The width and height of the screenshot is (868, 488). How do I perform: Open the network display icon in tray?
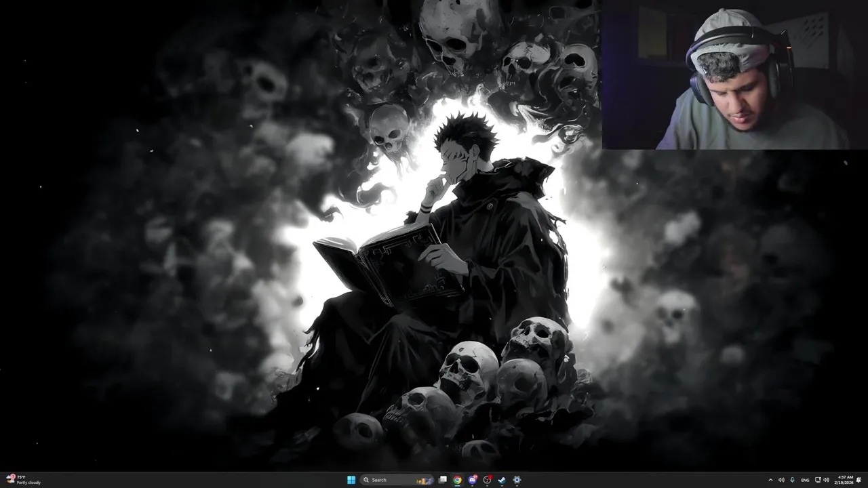point(818,480)
